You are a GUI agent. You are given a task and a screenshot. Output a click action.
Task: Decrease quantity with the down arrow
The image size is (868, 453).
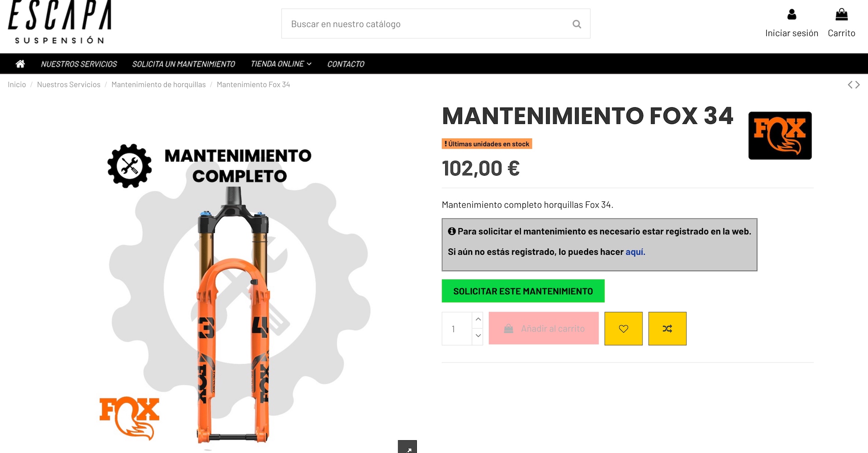tap(478, 336)
